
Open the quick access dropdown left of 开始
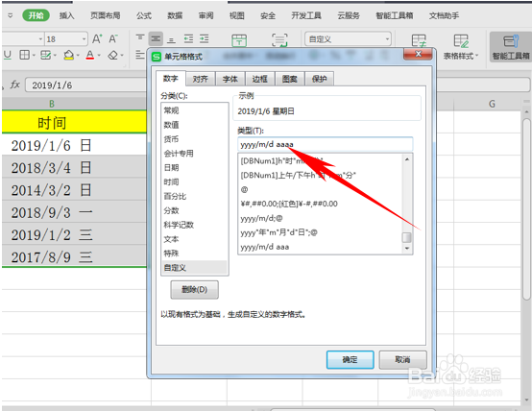[11, 15]
